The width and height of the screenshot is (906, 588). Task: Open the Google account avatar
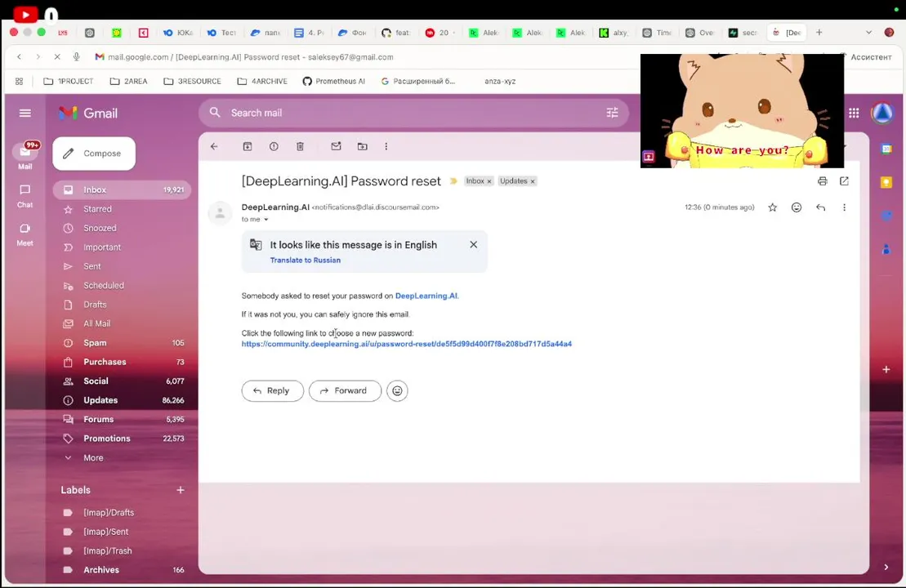(x=881, y=114)
